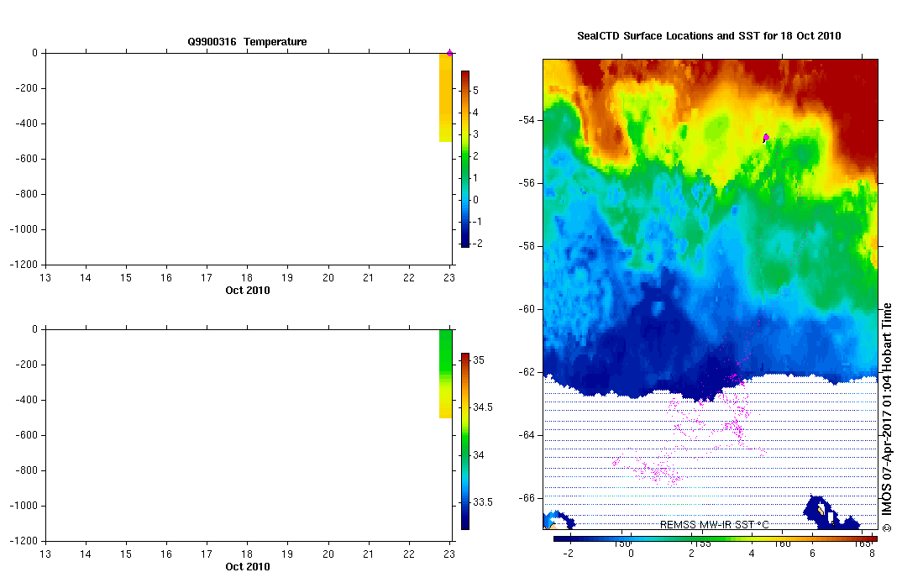Click the magenta triangle atop the temperature plot
Screen dimensions: 923x588
coord(449,53)
